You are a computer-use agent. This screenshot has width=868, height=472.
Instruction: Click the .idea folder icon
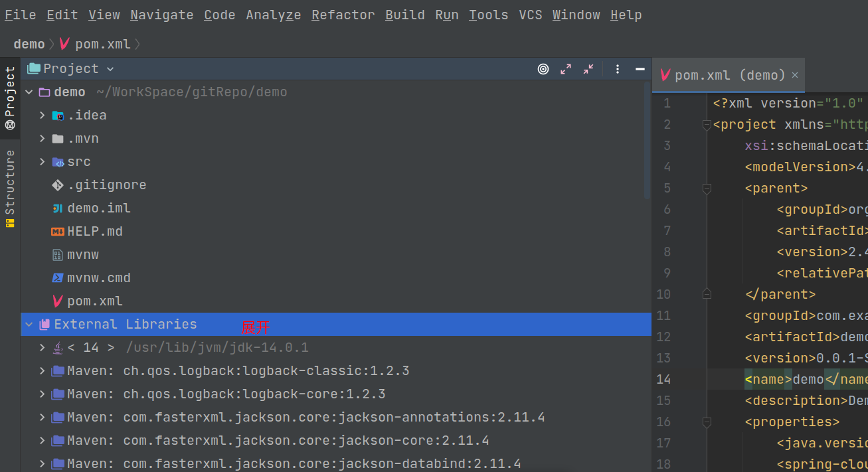coord(58,116)
